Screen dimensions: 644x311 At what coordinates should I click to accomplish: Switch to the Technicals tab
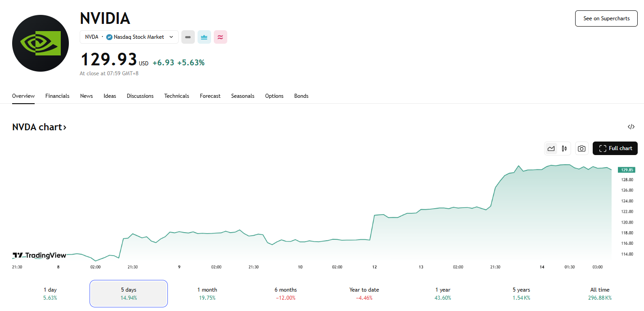(x=176, y=96)
